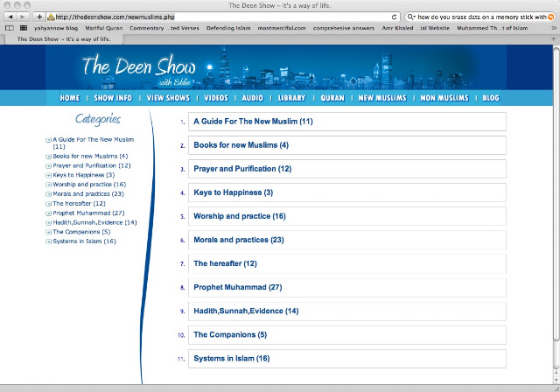Open the Top Sites grid icon
The width and height of the screenshot is (560, 392).
point(24,28)
